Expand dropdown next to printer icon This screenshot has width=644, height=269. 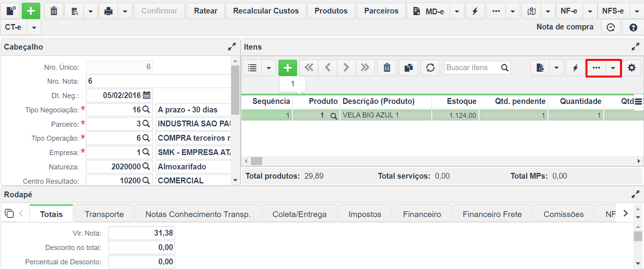[x=125, y=11]
